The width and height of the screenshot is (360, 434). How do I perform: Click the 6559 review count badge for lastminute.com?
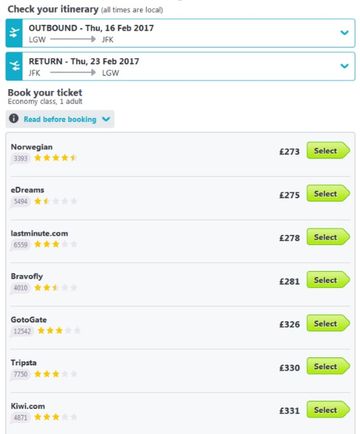pyautogui.click(x=20, y=245)
